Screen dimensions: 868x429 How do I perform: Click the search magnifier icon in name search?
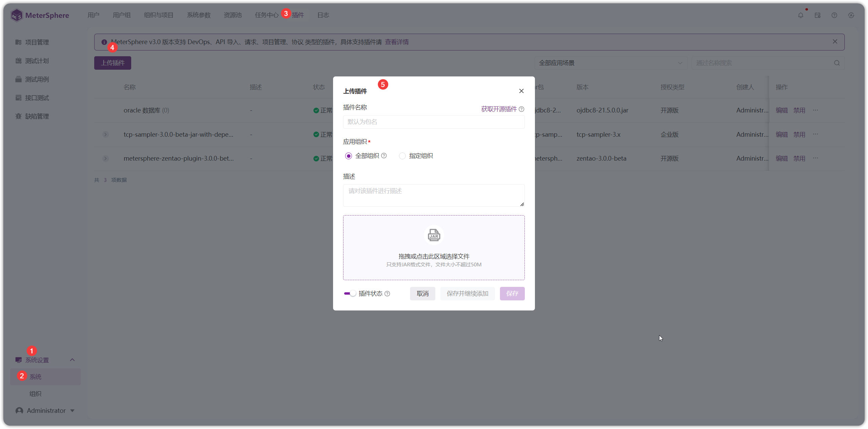click(837, 63)
